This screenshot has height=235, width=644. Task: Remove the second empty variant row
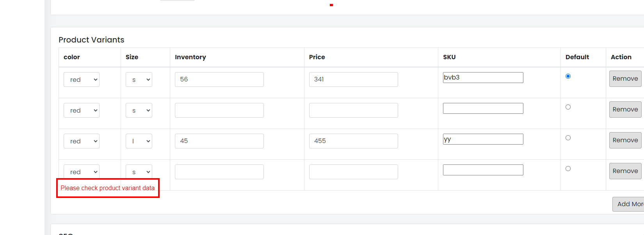coord(625,110)
